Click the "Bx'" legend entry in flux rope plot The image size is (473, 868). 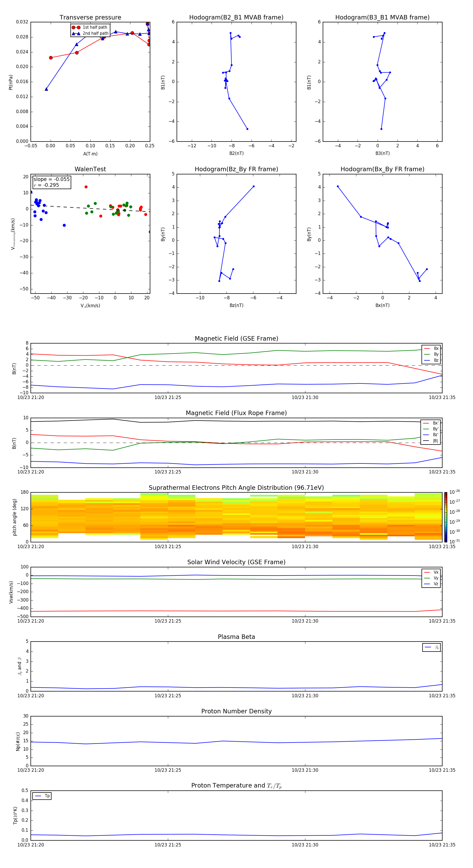(x=431, y=423)
